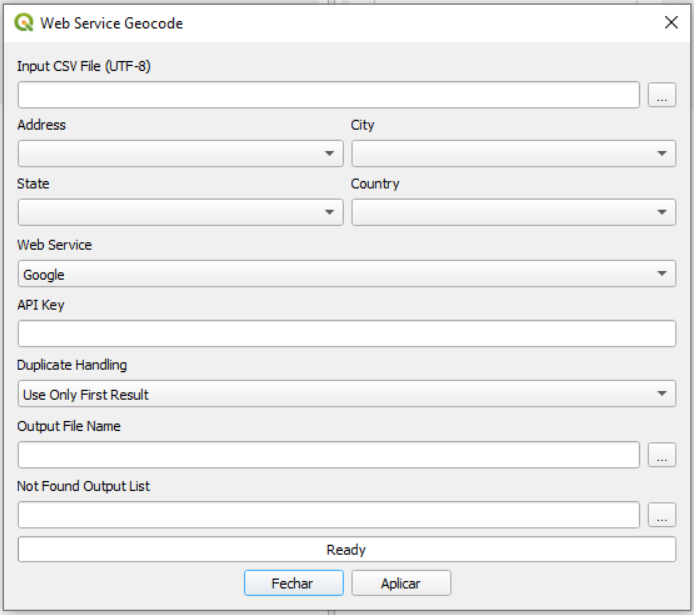Open the State column dropdown
The width and height of the screenshot is (694, 615).
(x=180, y=212)
